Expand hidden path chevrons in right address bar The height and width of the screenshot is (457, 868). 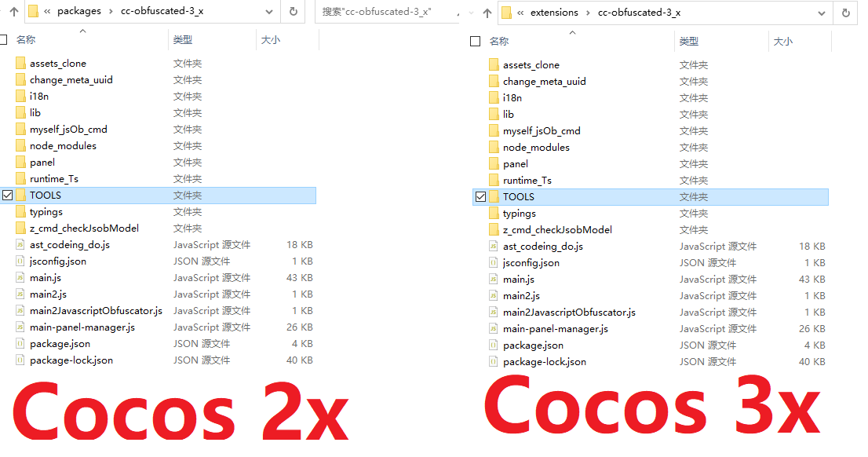coord(520,13)
